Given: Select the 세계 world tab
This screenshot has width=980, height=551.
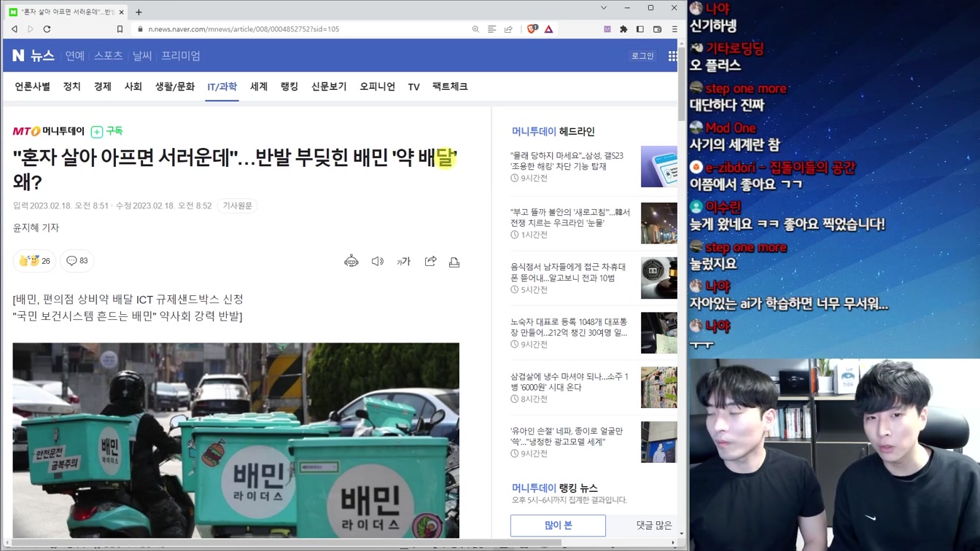Looking at the screenshot, I should click(259, 87).
